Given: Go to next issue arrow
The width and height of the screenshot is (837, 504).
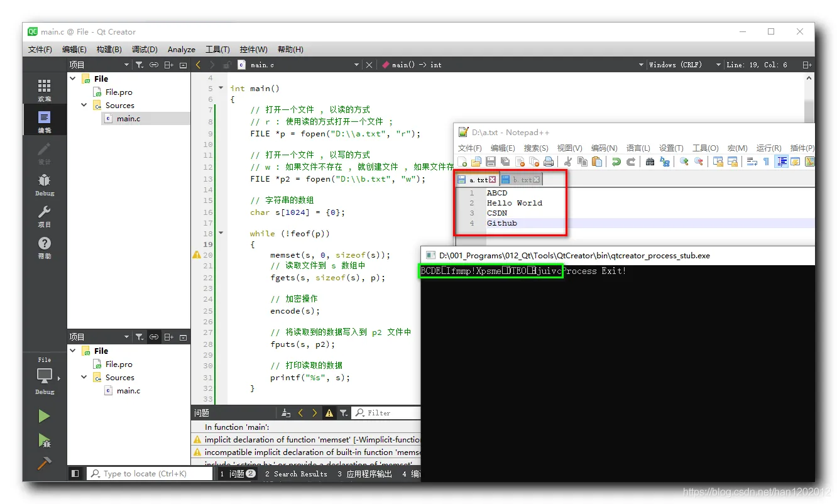Looking at the screenshot, I should click(315, 413).
